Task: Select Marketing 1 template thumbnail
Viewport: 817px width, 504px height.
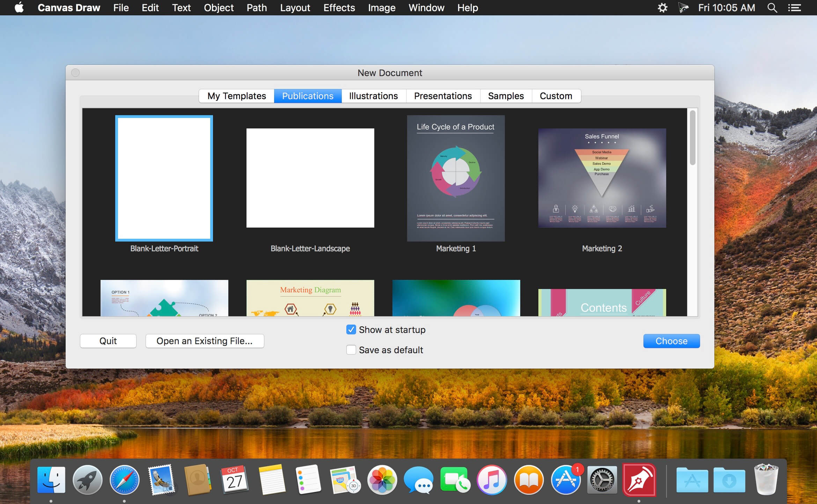Action: point(456,178)
